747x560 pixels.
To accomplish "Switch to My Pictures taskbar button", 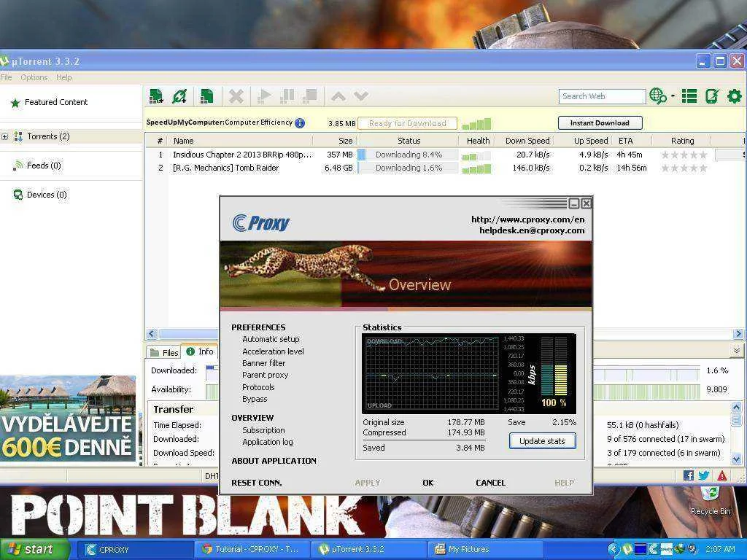I will 484,549.
